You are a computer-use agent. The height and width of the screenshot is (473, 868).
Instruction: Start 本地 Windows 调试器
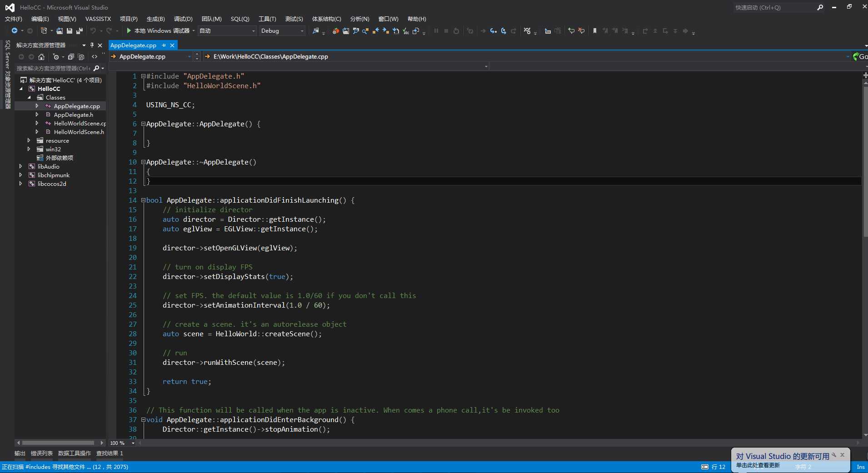(x=158, y=31)
